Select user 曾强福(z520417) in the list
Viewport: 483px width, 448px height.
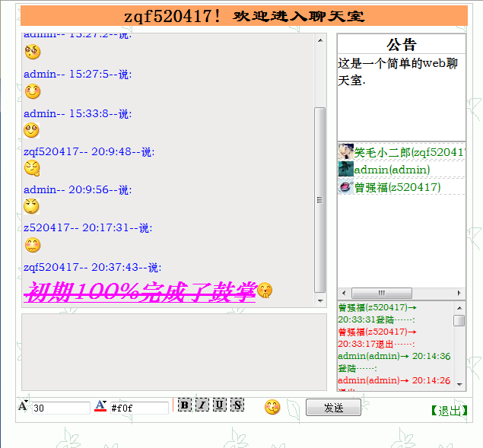397,188
